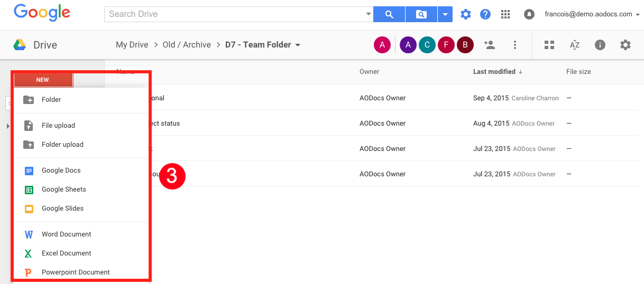Select Folder in the New menu
Screen dimensions: 644x284
coord(80,99)
